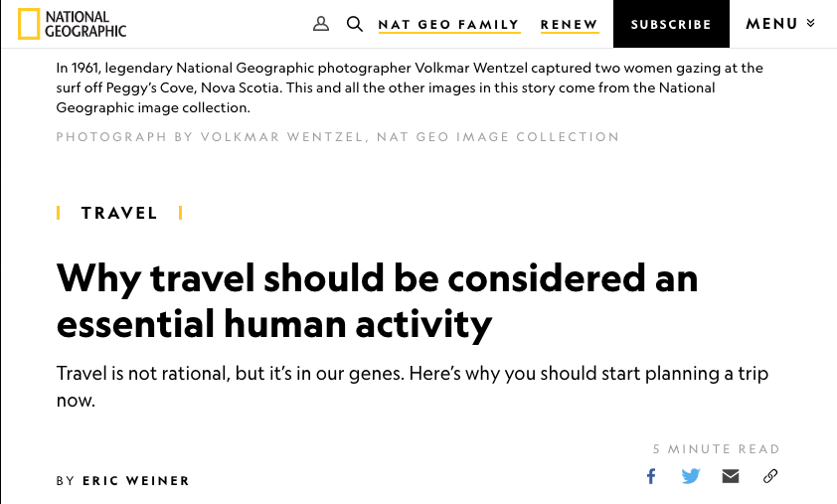Click the 5 minute read label
The width and height of the screenshot is (837, 504).
(x=716, y=449)
